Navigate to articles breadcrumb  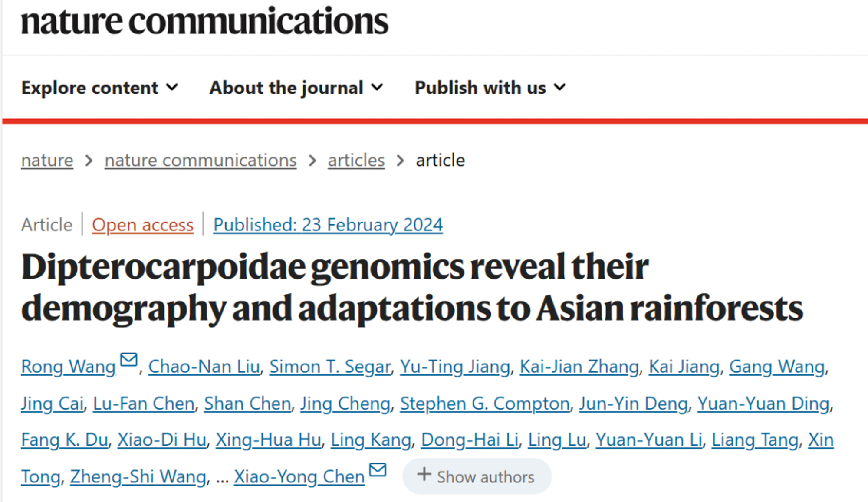356,161
